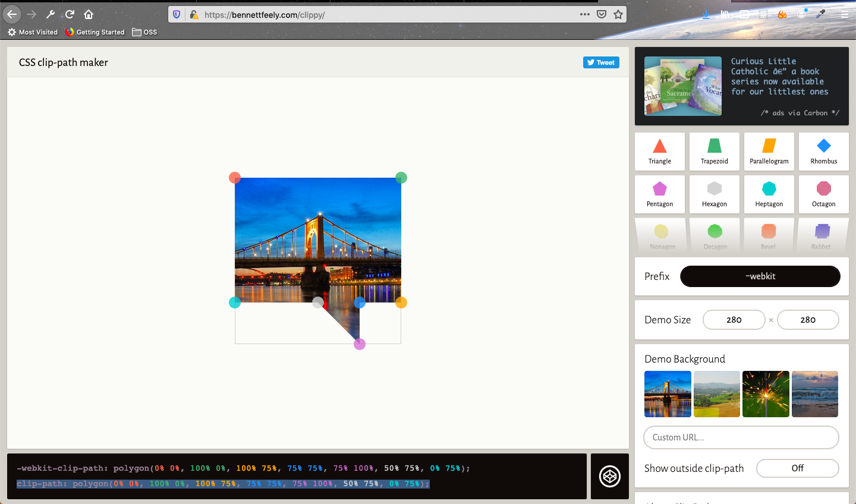Toggle Show outside clip-path Off switch
This screenshot has height=504, width=856.
pyautogui.click(x=798, y=468)
